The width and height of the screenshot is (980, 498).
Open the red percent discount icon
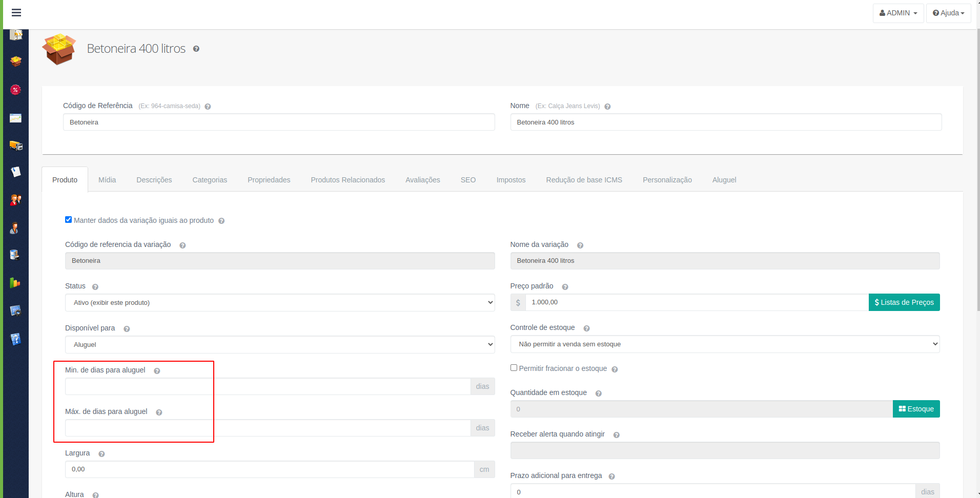[16, 90]
